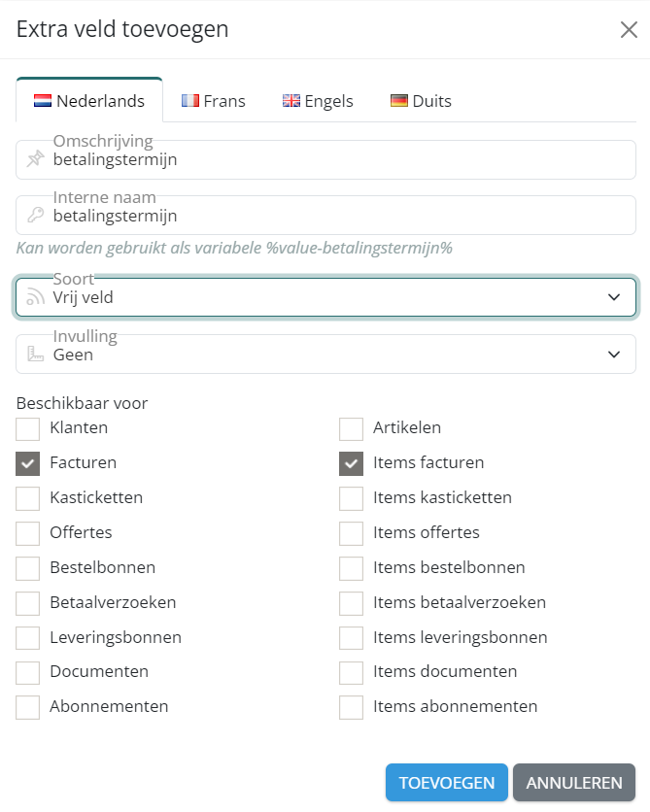Expand the Invulling dropdown arrow

(614, 355)
